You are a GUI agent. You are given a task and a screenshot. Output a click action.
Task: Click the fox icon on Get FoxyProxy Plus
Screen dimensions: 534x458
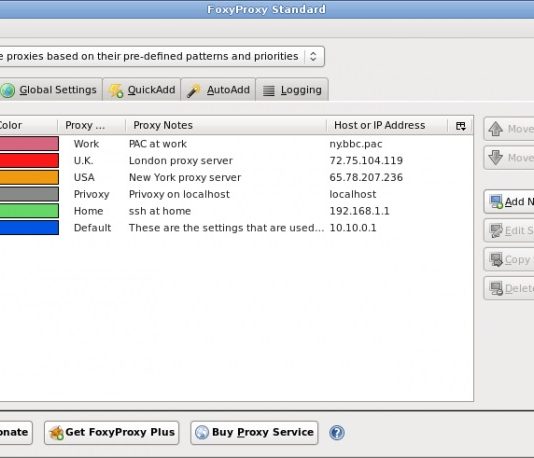tap(57, 433)
